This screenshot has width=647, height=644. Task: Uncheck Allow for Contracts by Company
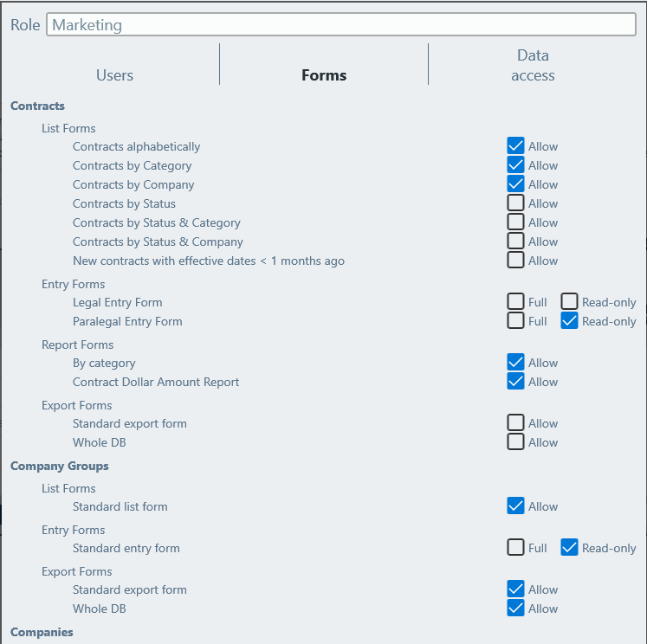[516, 184]
